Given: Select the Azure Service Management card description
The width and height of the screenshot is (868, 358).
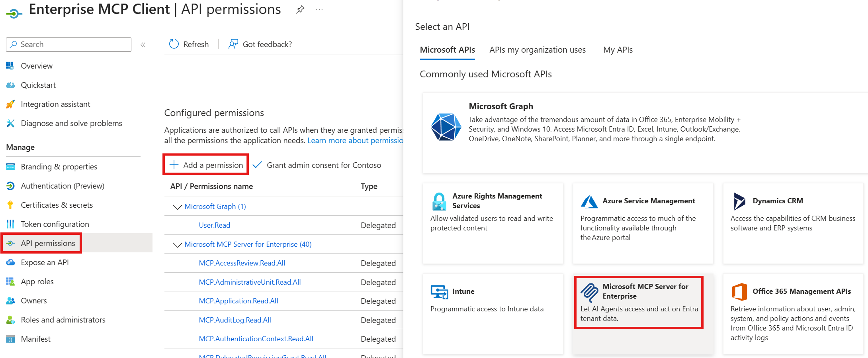Looking at the screenshot, I should pos(638,228).
